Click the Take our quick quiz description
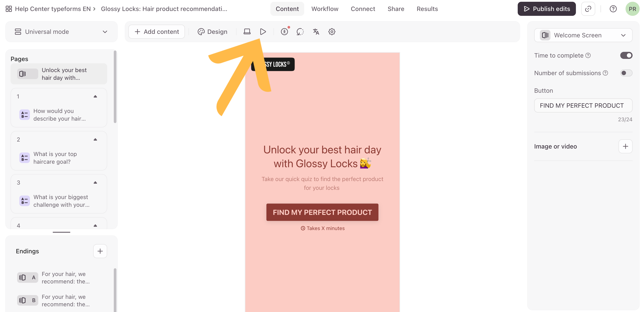Screen dimensions: 644x312 pyautogui.click(x=322, y=183)
